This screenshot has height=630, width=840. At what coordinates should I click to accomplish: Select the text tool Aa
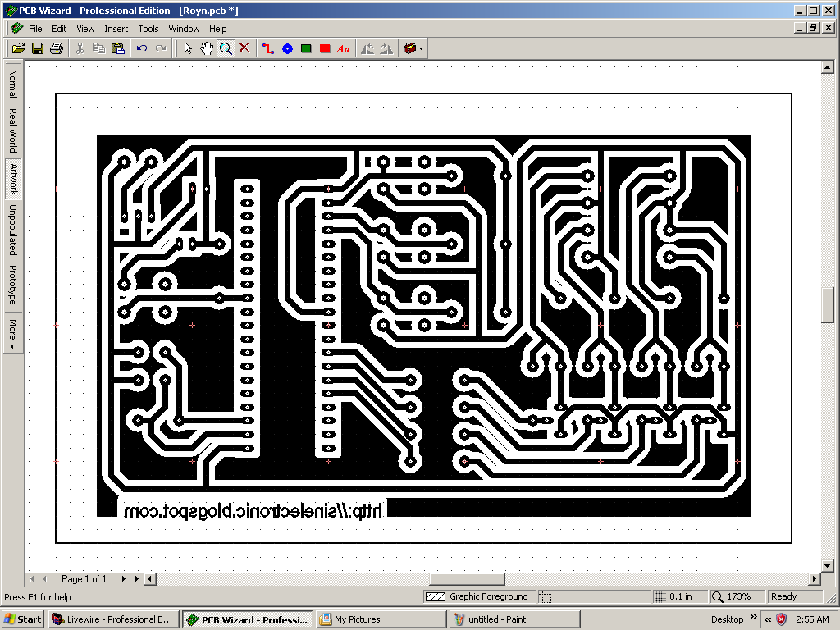point(343,48)
